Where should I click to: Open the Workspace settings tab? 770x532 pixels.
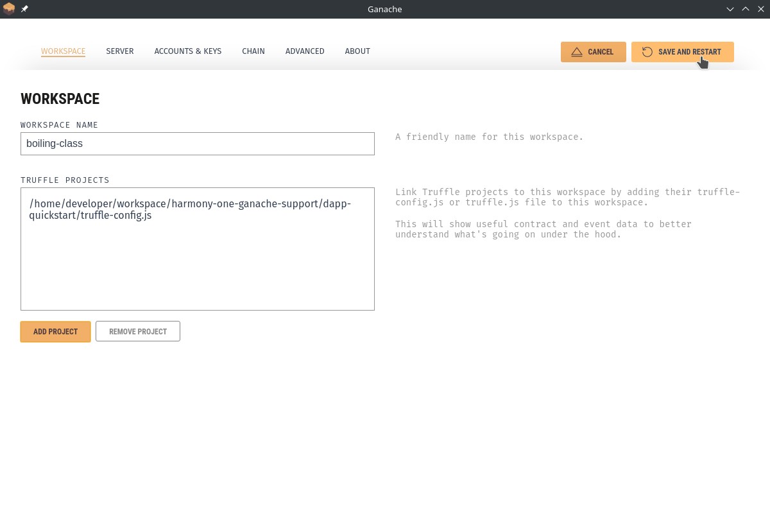pos(63,51)
